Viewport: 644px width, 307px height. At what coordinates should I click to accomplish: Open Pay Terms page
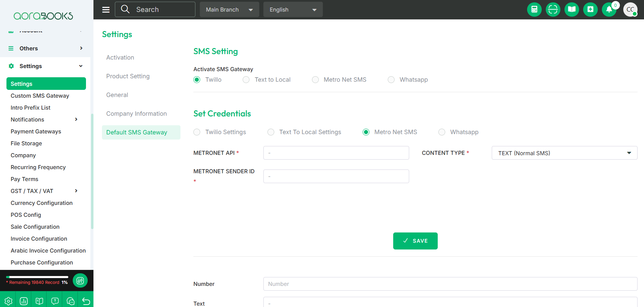(24, 179)
